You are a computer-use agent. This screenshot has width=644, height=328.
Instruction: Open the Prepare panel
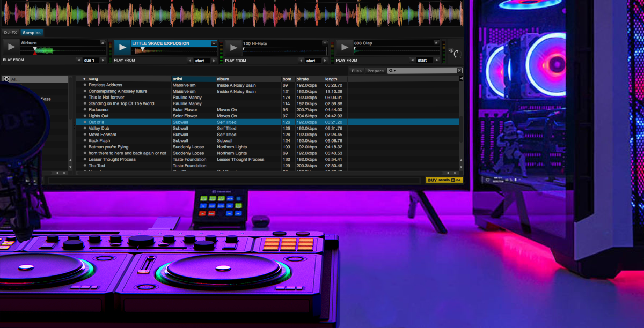pos(375,70)
